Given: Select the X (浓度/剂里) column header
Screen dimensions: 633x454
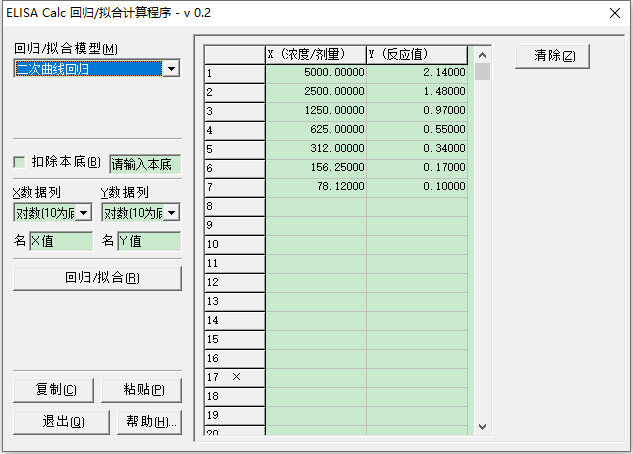Looking at the screenshot, I should [316, 54].
